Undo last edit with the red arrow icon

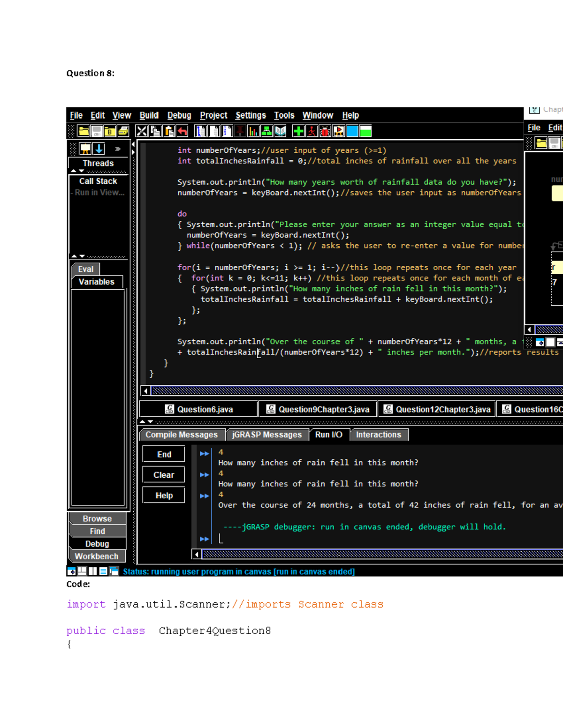(x=182, y=132)
